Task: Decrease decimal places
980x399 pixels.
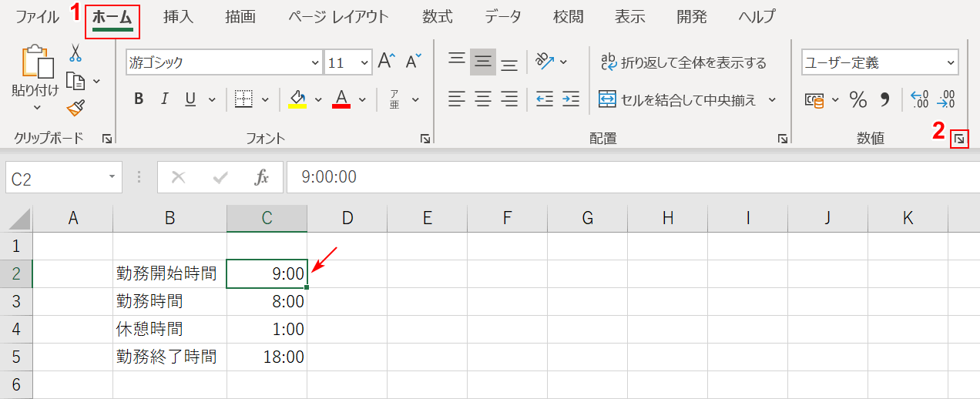Action: coord(946,99)
